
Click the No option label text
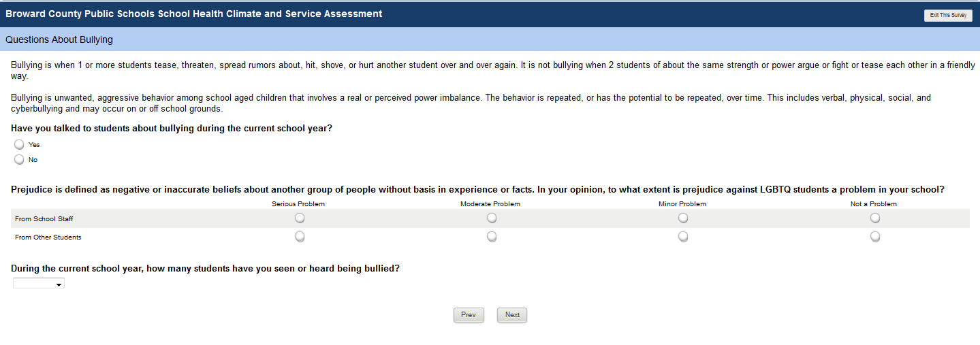(x=33, y=160)
